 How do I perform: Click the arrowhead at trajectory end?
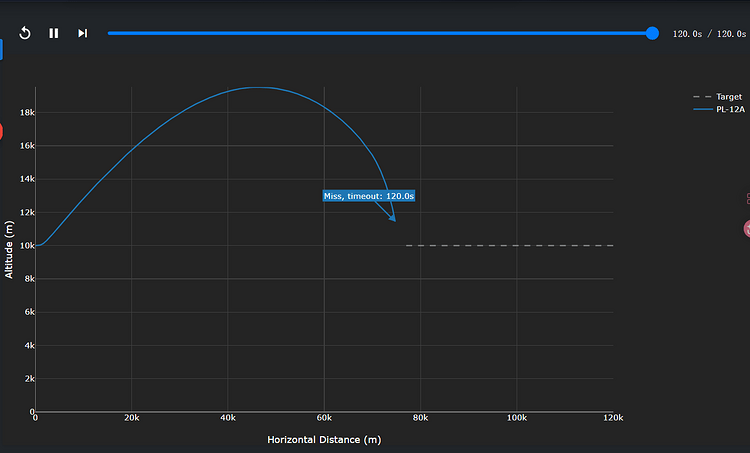point(393,218)
